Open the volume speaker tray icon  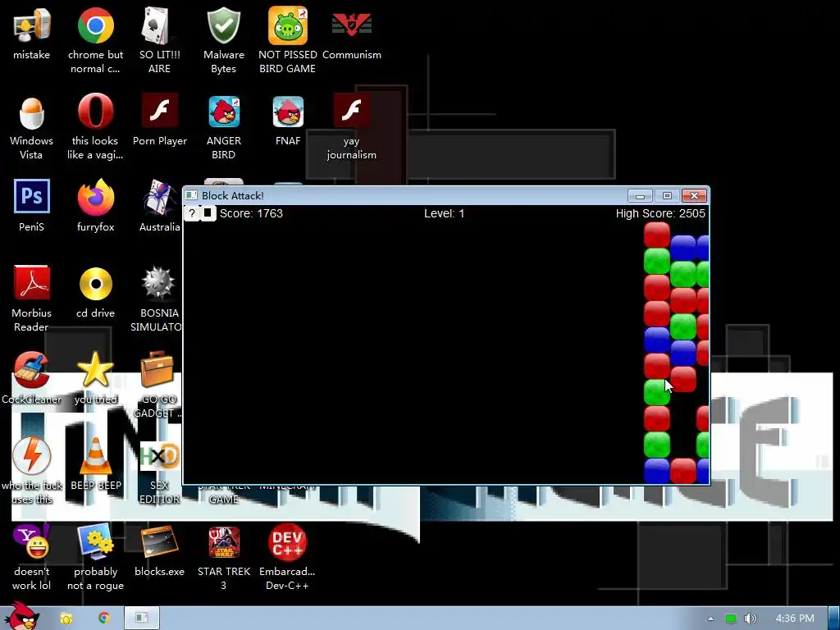[751, 619]
